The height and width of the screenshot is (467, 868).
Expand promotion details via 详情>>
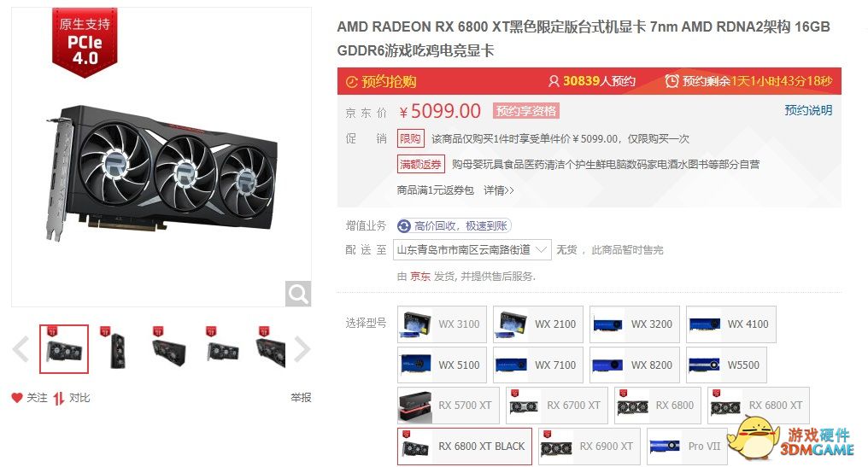coord(499,190)
